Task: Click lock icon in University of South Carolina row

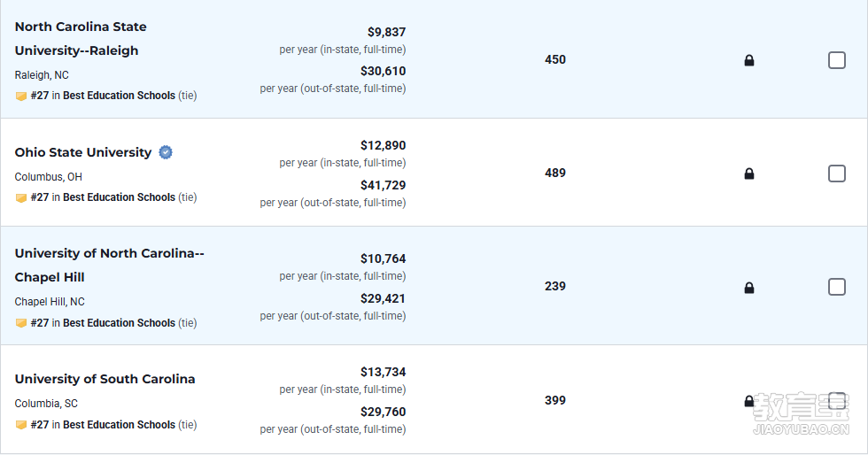Action: point(749,401)
